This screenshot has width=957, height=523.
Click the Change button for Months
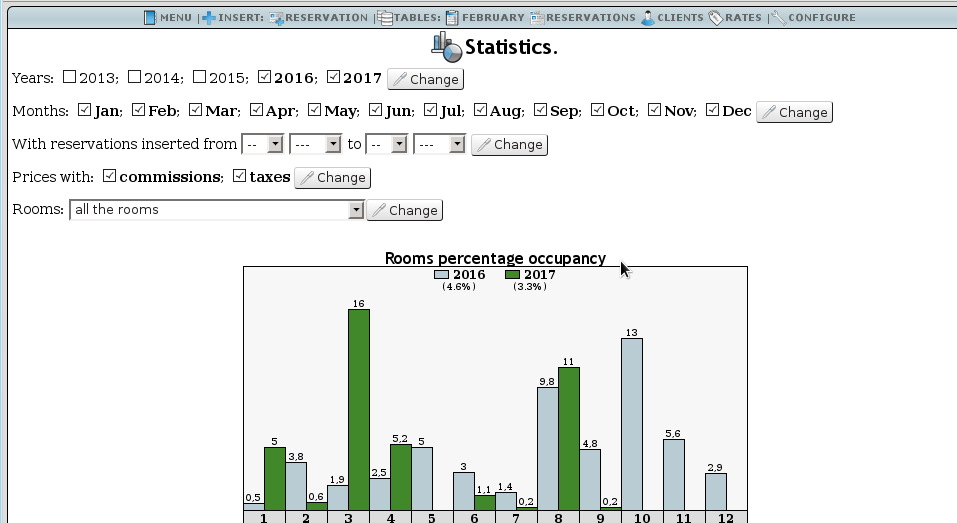coord(794,112)
